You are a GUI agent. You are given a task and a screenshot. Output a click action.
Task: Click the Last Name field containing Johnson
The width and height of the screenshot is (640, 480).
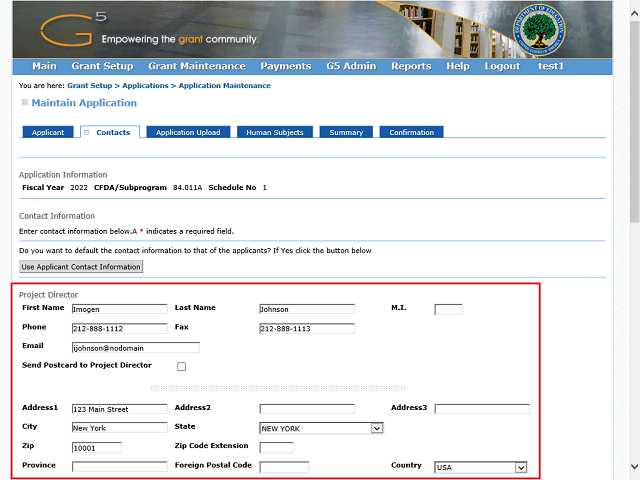point(307,309)
